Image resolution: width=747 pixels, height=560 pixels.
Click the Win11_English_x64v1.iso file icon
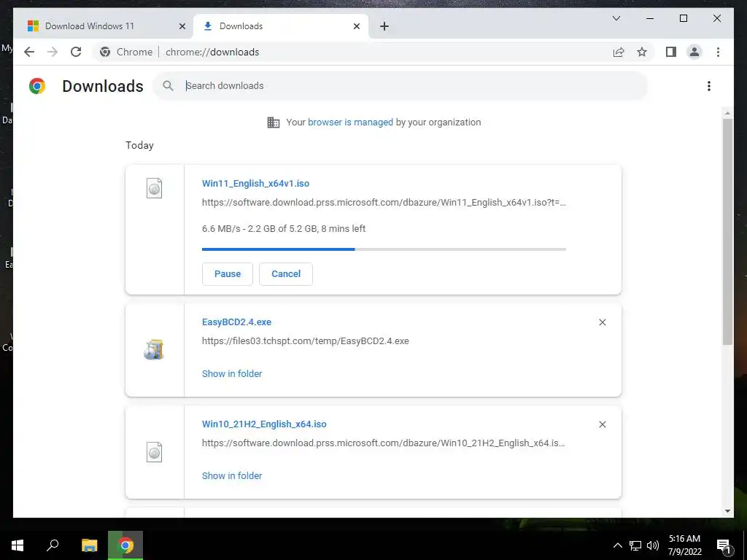[154, 188]
